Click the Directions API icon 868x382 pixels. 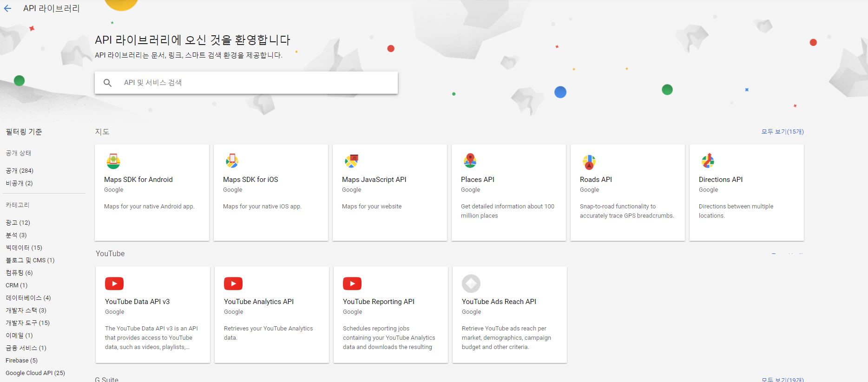coord(708,161)
